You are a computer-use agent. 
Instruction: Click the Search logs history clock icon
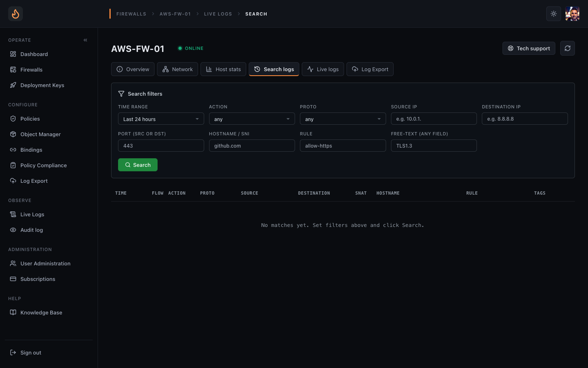coord(257,69)
